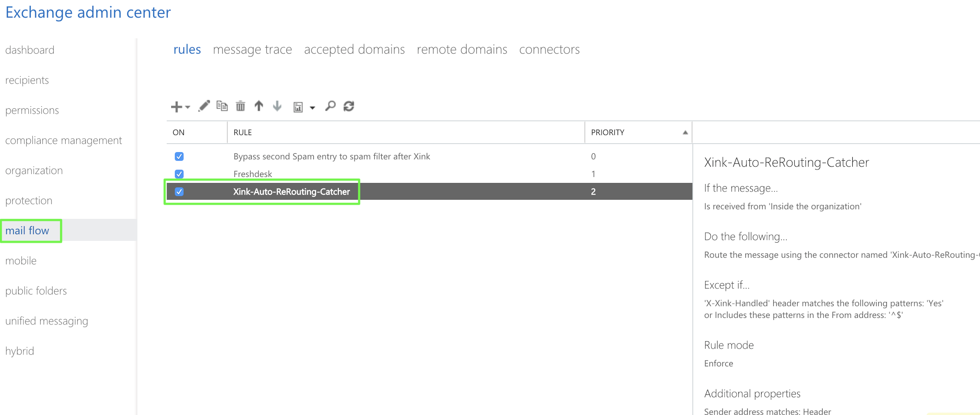Viewport: 980px width, 415px height.
Task: Edit the selected rule with the pencil icon
Action: point(204,106)
